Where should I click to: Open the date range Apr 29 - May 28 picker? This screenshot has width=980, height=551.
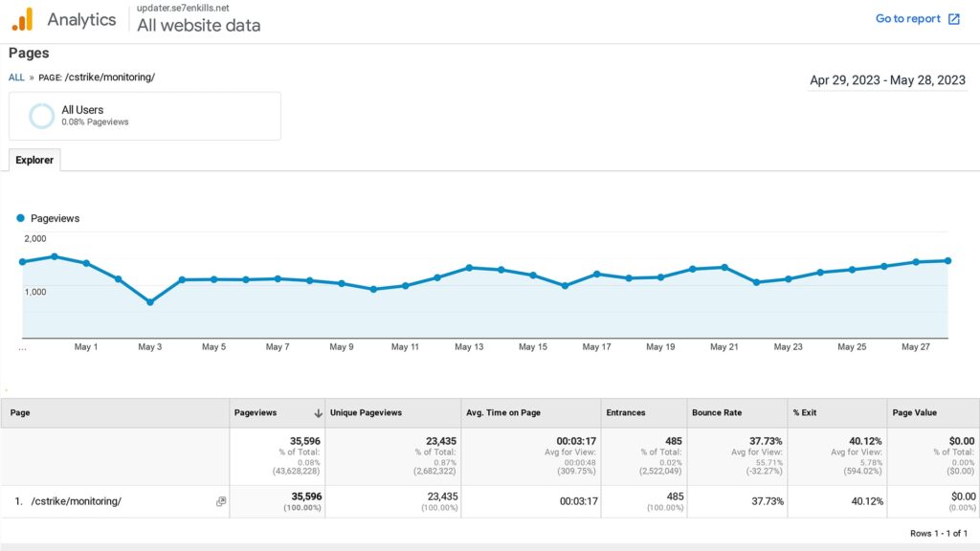(887, 80)
